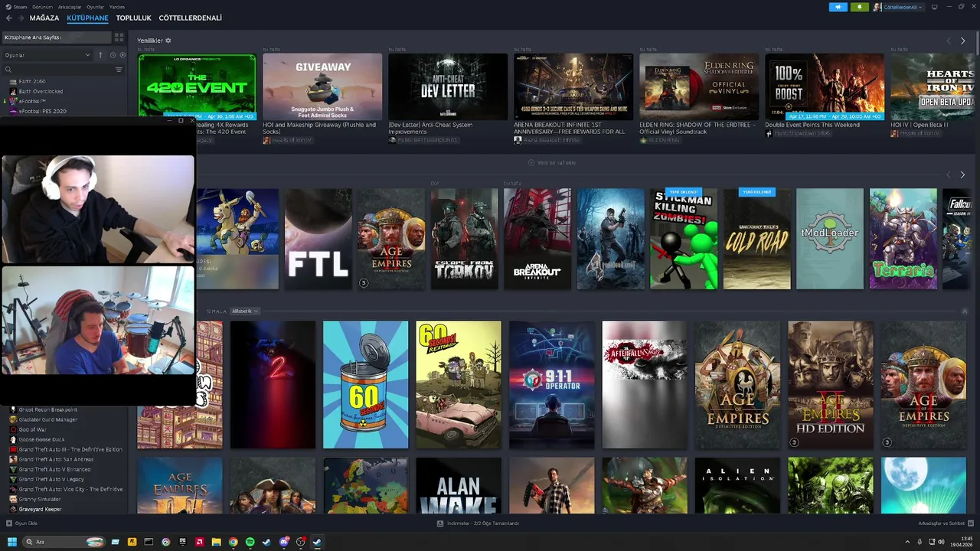980x551 pixels.
Task: Select Grand Theft Auto V Legacy
Action: (51, 479)
